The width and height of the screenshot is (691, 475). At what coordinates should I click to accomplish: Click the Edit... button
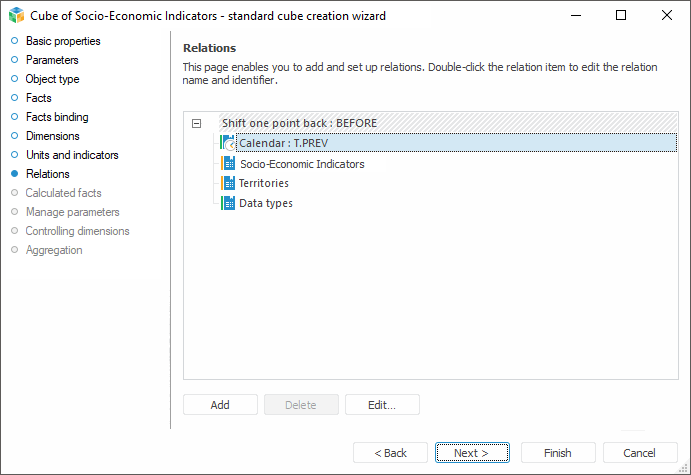[382, 405]
